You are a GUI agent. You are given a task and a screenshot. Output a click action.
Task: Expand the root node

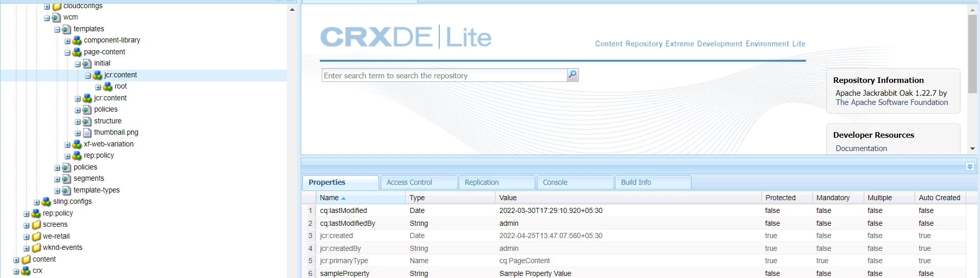(x=98, y=87)
